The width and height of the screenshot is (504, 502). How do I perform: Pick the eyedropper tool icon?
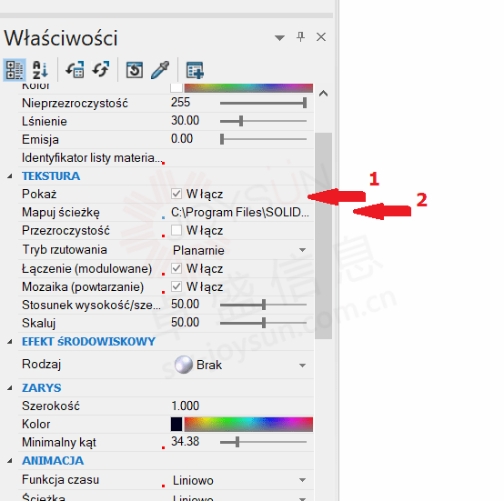(x=160, y=70)
